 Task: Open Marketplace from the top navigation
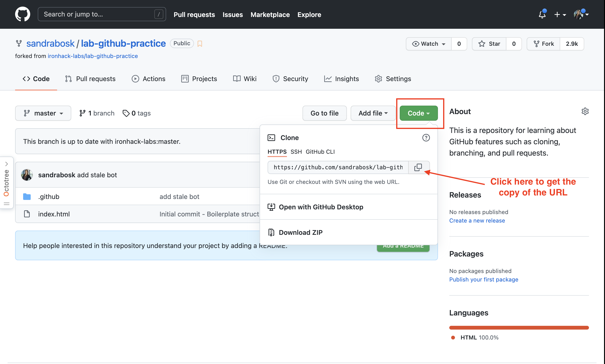(270, 14)
